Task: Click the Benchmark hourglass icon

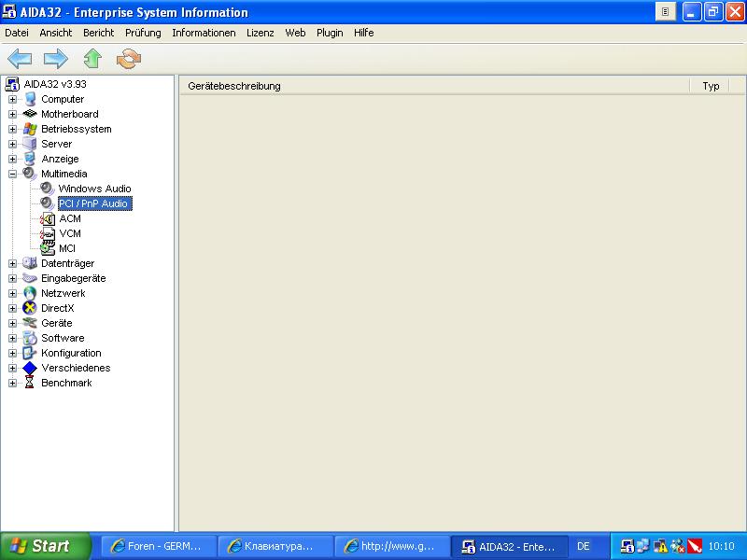Action: (30, 383)
